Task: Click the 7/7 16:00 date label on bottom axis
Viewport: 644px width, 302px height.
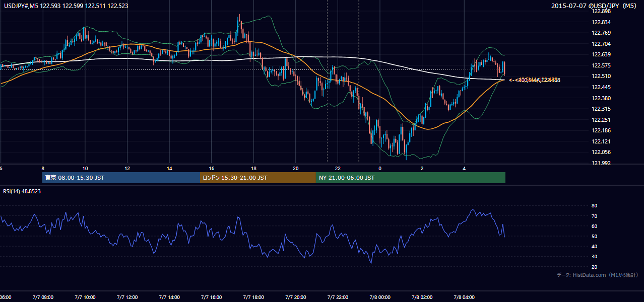Action: tap(212, 297)
